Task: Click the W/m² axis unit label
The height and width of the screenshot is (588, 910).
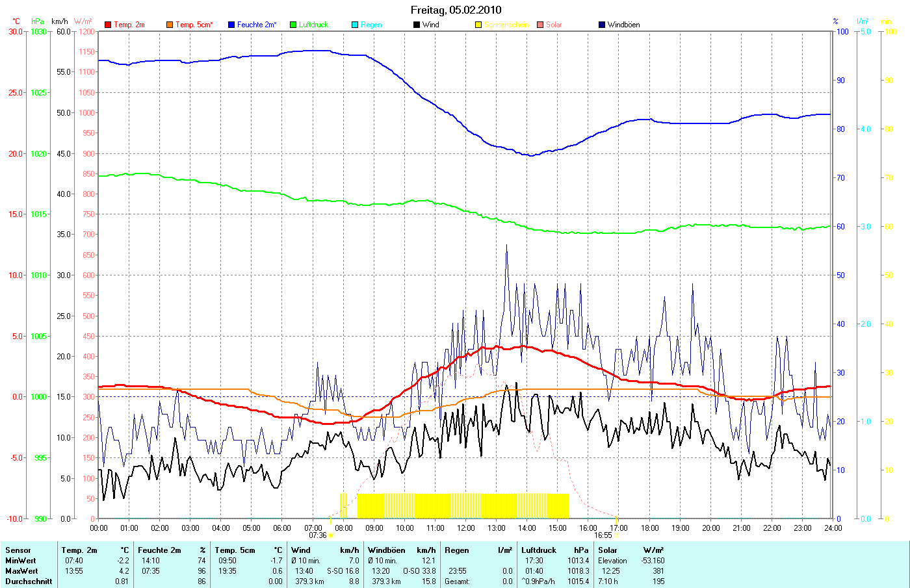Action: [x=83, y=21]
